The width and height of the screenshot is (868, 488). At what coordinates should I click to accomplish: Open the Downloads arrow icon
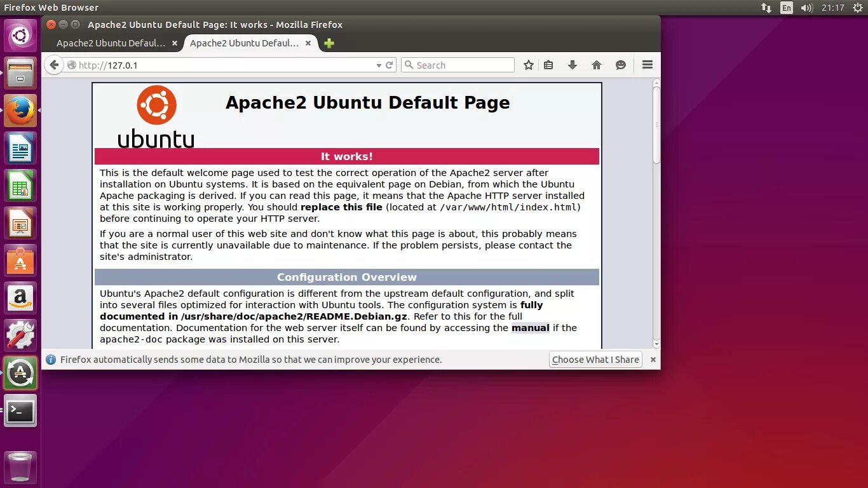pos(572,65)
